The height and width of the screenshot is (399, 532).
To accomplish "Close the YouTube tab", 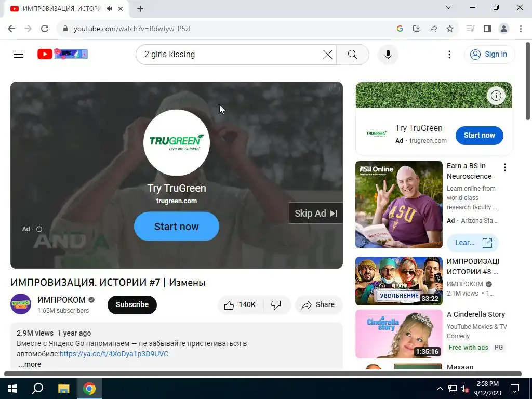I will pos(121,9).
